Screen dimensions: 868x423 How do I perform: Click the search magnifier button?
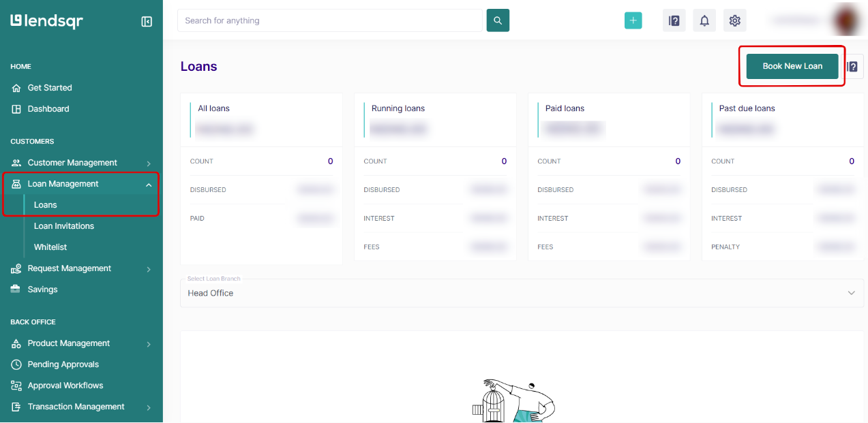[498, 20]
